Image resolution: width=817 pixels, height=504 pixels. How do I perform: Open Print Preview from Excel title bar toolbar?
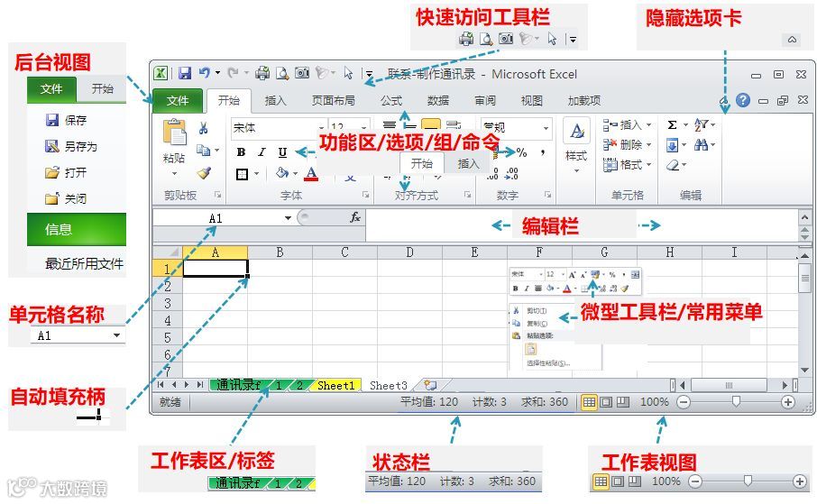tap(282, 74)
